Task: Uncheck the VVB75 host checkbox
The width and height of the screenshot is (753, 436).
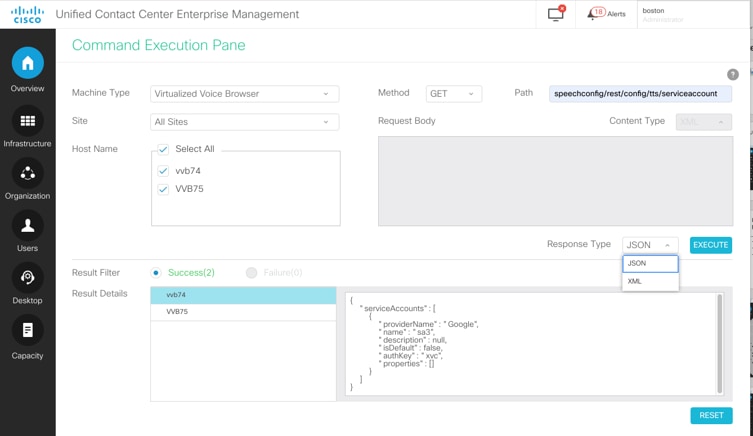Action: click(x=163, y=189)
